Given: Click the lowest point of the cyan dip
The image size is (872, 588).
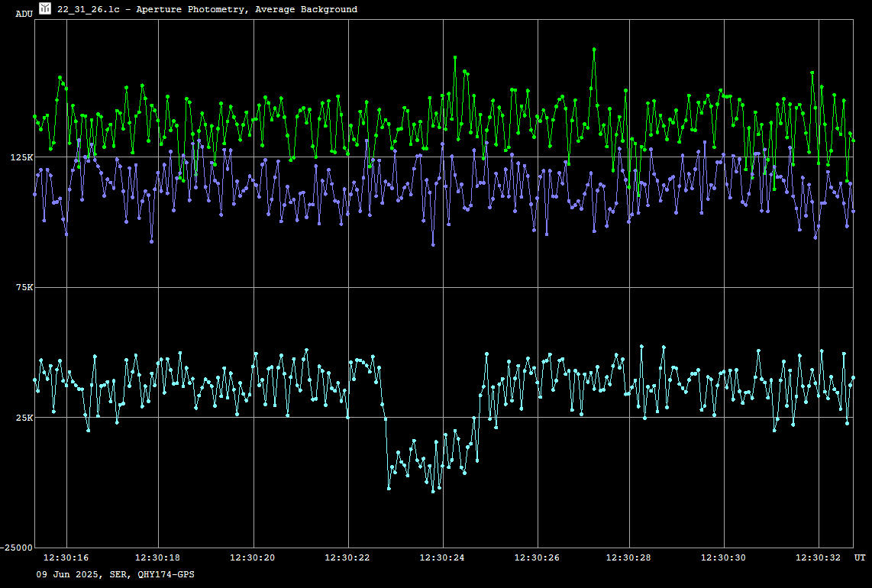Looking at the screenshot, I should (433, 491).
